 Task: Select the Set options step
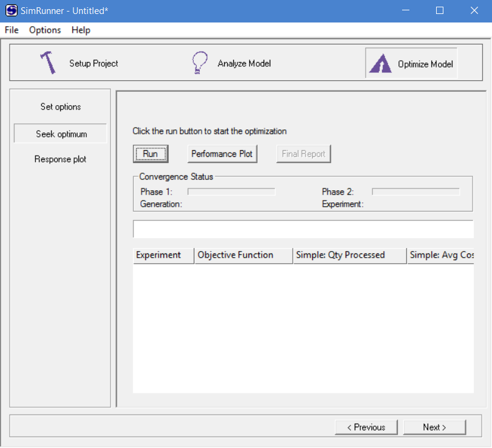pos(61,107)
